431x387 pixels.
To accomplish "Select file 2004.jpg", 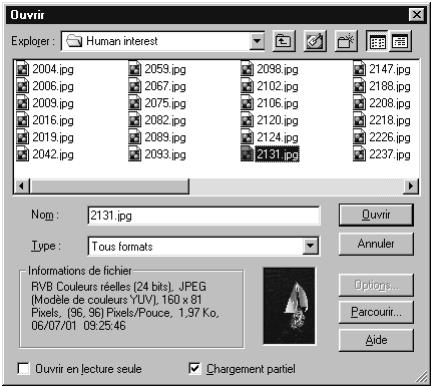I will tap(45, 69).
